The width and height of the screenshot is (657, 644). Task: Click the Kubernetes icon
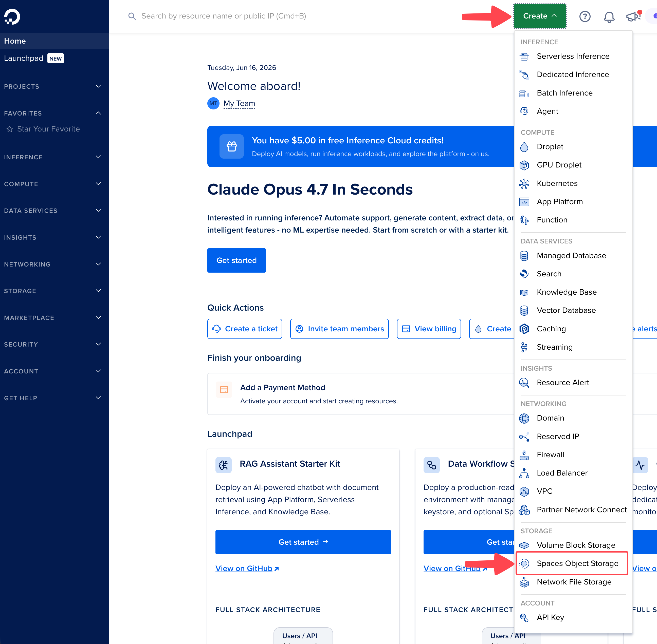coord(524,184)
